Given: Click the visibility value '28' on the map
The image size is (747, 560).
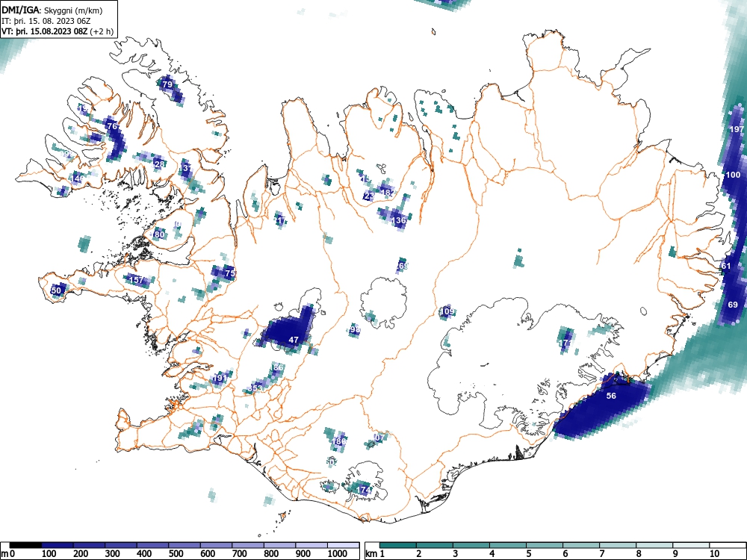Looking at the screenshot, I should 160,164.
